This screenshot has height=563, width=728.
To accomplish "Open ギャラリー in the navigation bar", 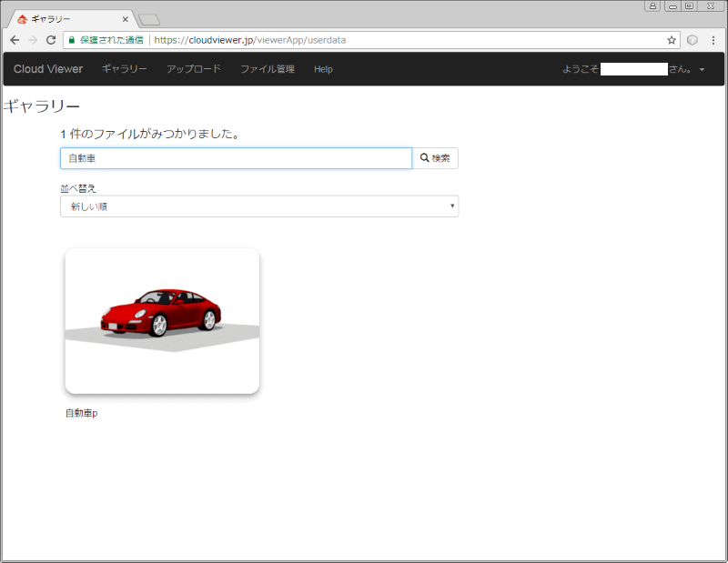I will click(x=125, y=69).
